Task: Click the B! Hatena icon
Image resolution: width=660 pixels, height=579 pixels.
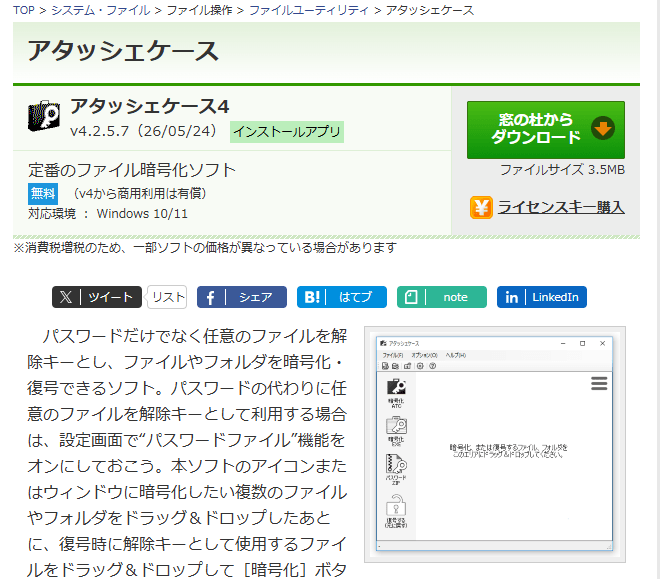Action: pos(312,297)
